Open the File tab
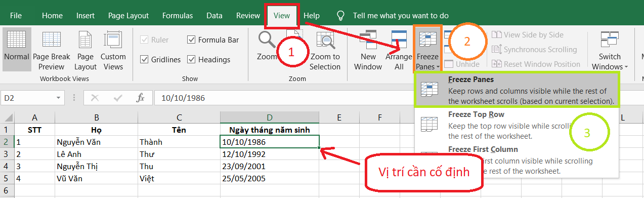644x198 pixels. tap(16, 16)
